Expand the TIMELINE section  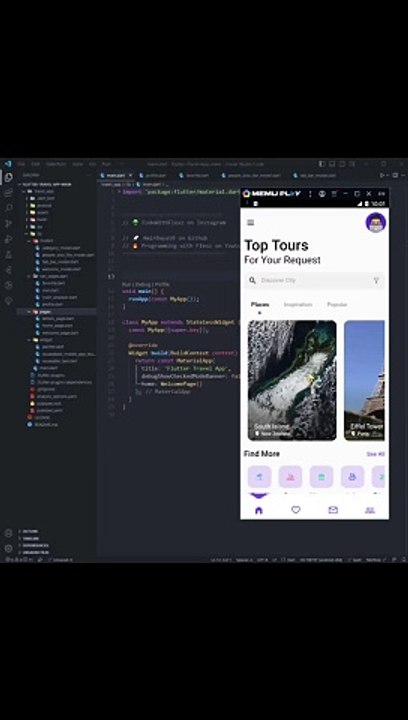point(31,538)
